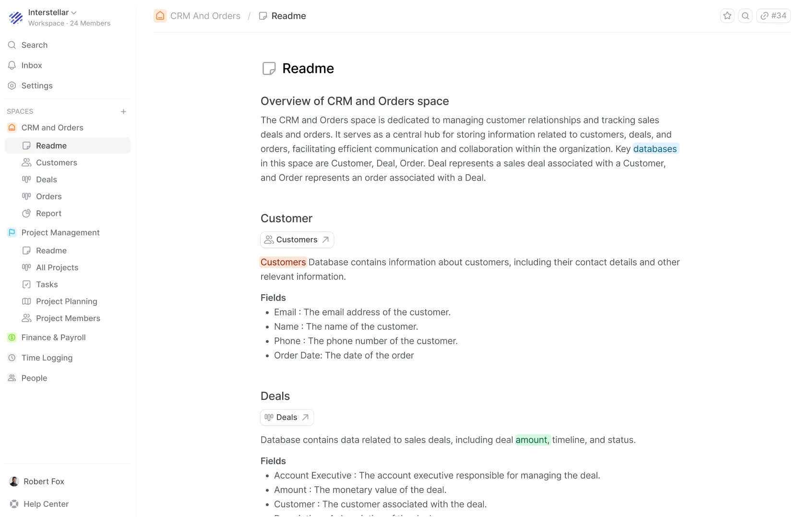Open the Interstellar workspace dropdown
This screenshot has width=812, height=517.
coord(52,12)
